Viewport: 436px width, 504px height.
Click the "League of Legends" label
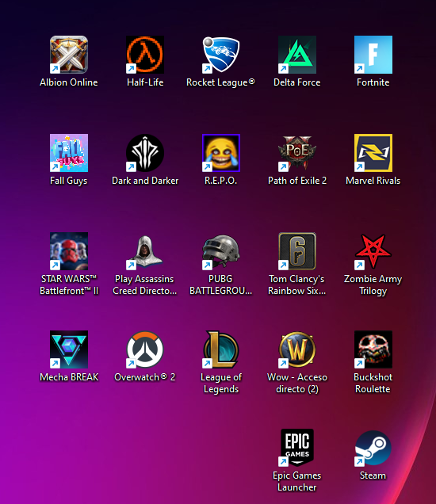[x=221, y=384]
